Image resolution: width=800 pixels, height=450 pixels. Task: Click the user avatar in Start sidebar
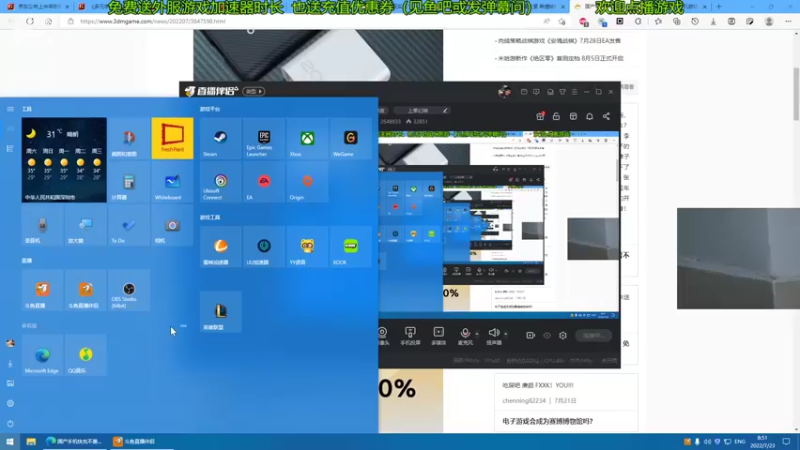point(10,343)
